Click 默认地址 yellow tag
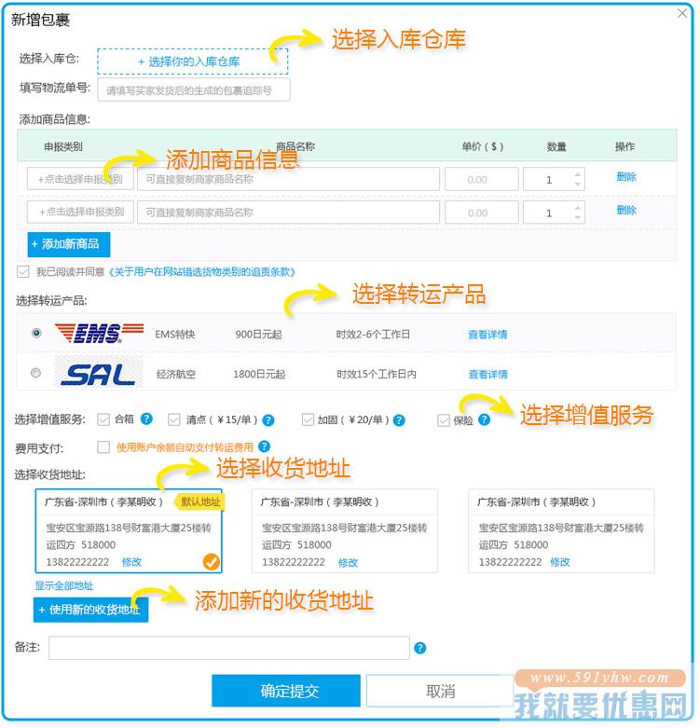 click(199, 501)
